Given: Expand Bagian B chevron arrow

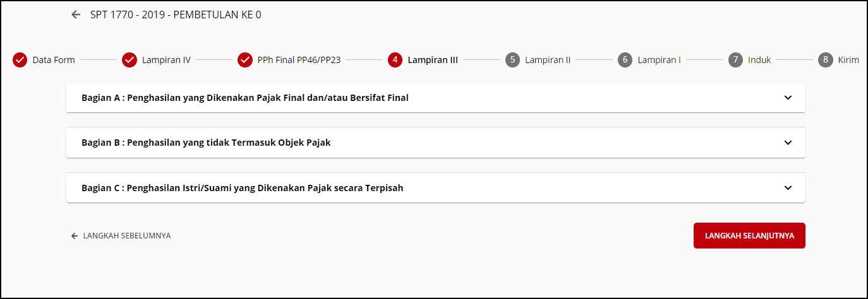Looking at the screenshot, I should pyautogui.click(x=788, y=143).
